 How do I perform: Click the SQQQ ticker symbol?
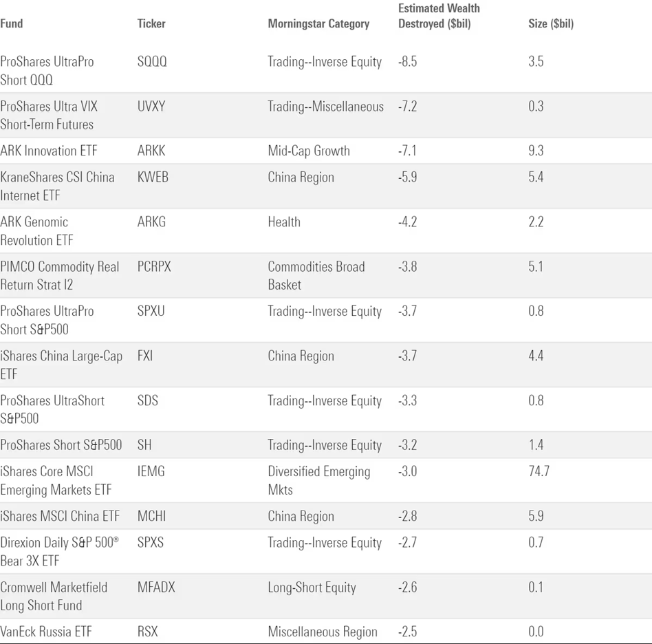pyautogui.click(x=152, y=61)
